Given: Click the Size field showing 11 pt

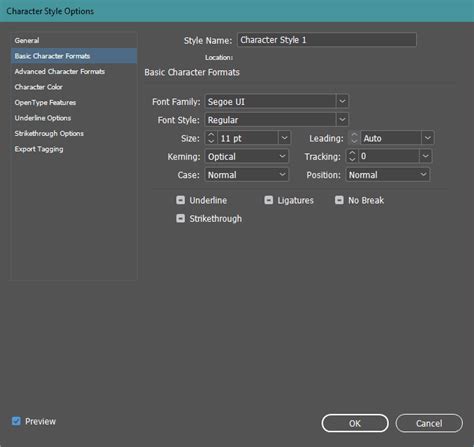Looking at the screenshot, I should [248, 138].
